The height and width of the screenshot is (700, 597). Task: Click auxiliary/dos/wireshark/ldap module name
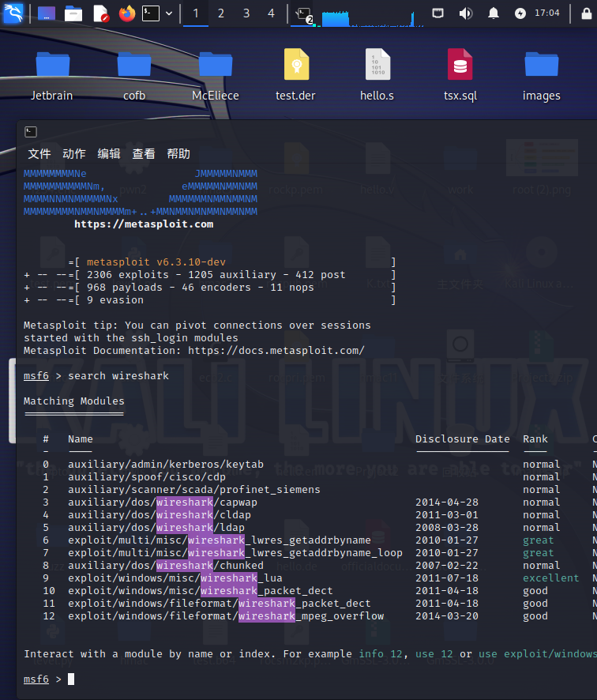[x=156, y=528]
